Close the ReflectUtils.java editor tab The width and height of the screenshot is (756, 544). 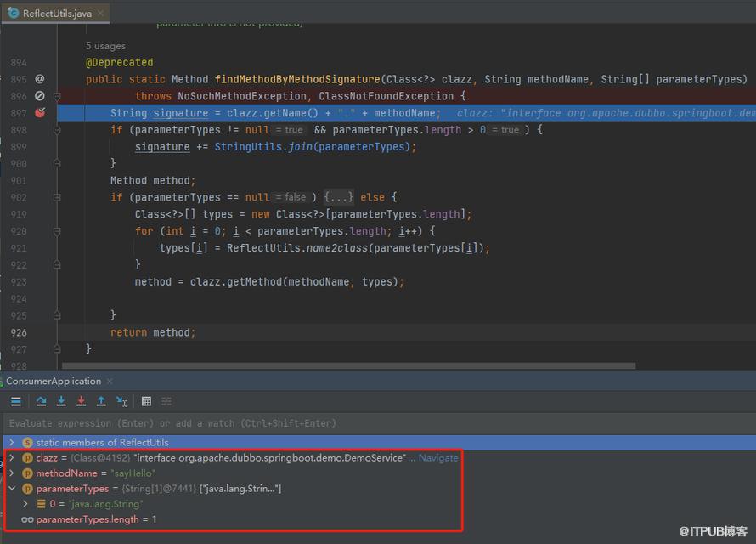[x=100, y=13]
